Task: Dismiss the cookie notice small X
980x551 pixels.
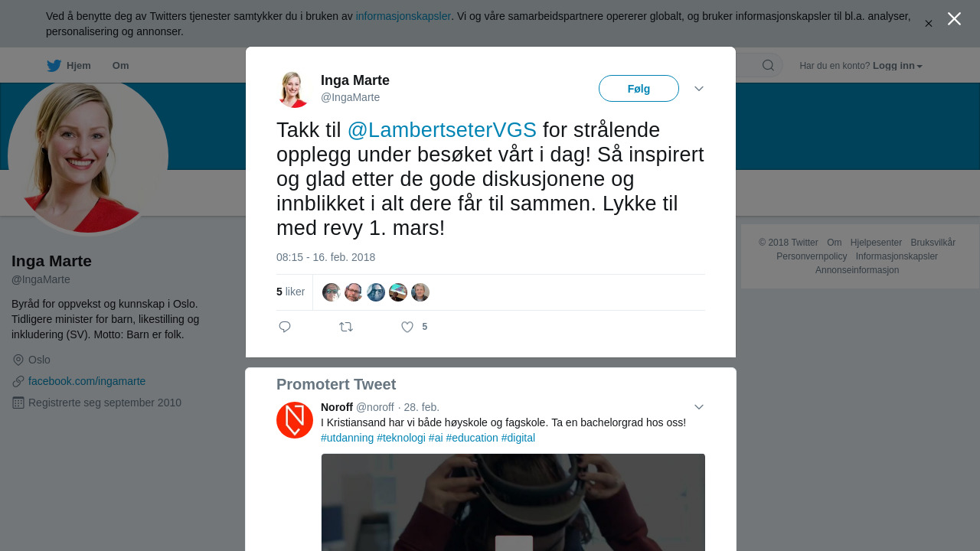Action: [x=929, y=24]
